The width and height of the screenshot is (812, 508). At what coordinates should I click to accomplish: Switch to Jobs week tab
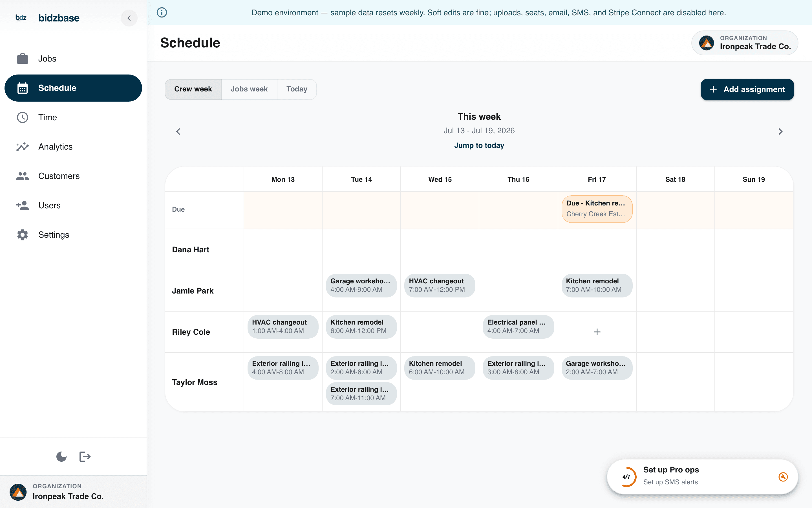(249, 89)
